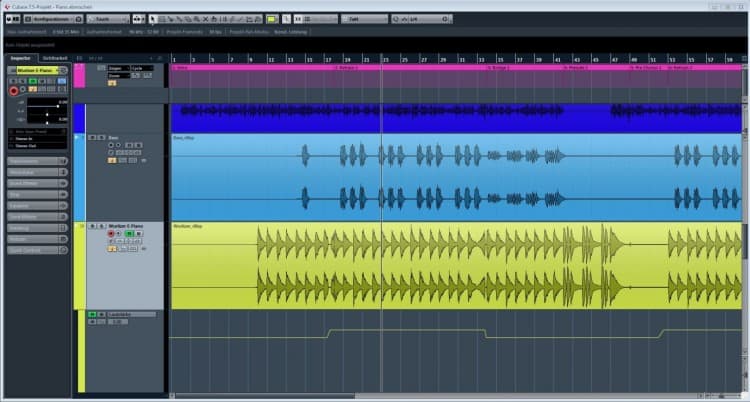Screen dimensions: 750x402
Task: Select the Line tool in toolbar
Action: coord(241,19)
